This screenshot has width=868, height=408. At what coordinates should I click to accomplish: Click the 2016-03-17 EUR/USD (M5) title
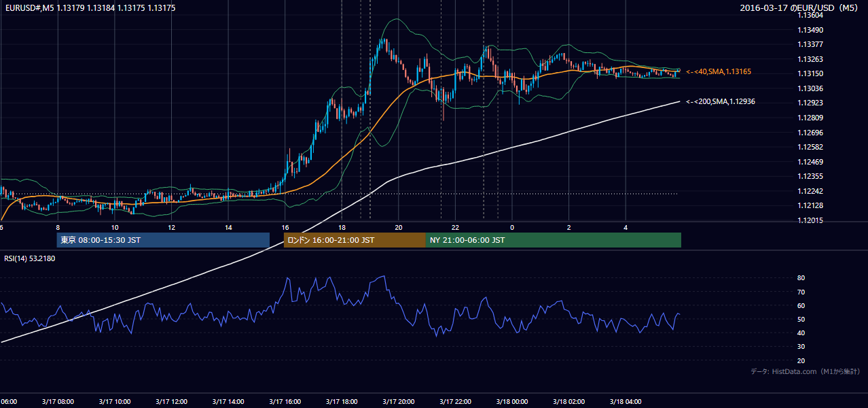click(800, 8)
